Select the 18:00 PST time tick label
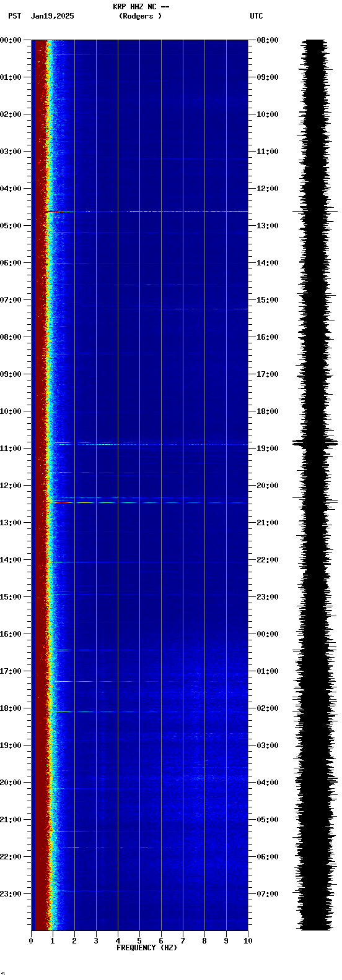 (11, 708)
